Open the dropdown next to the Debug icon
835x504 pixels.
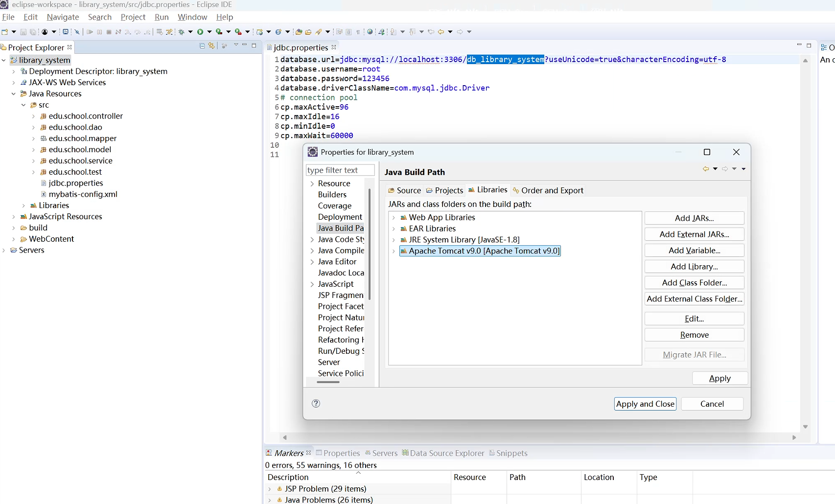coord(190,32)
